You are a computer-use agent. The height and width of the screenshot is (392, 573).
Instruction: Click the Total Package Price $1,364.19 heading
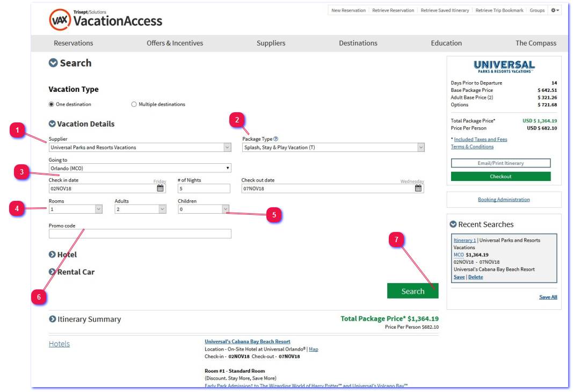389,318
